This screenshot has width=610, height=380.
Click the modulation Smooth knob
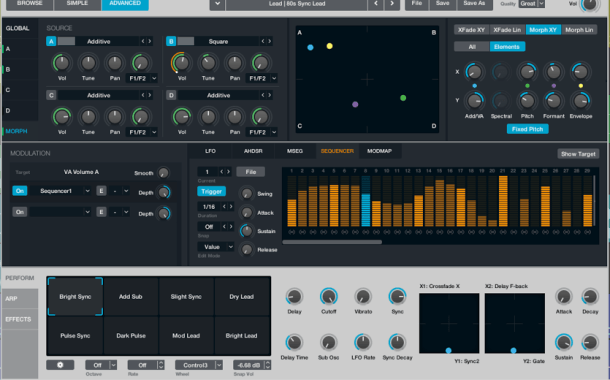click(x=163, y=173)
